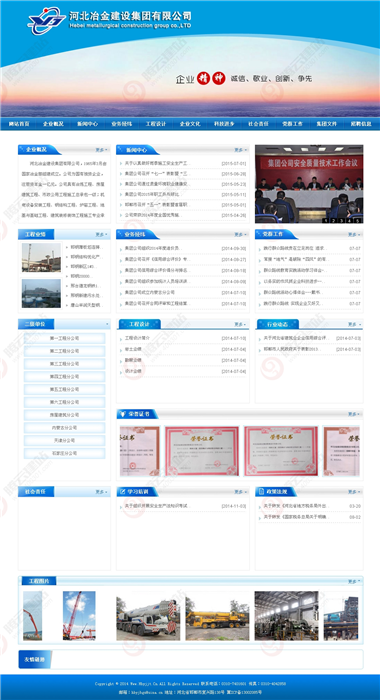Open the safety meeting slideshow photo
Screen dimensions: 380x700
309,183
